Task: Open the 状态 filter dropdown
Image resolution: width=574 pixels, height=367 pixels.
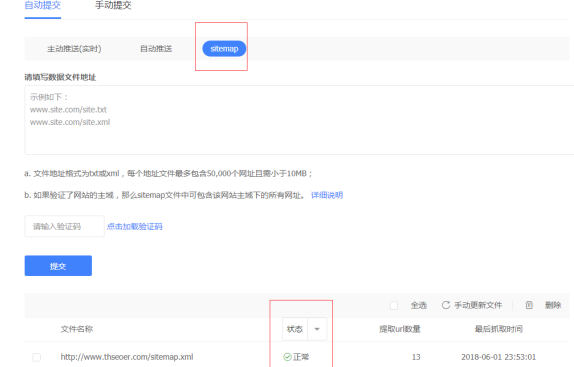Action: tap(304, 329)
